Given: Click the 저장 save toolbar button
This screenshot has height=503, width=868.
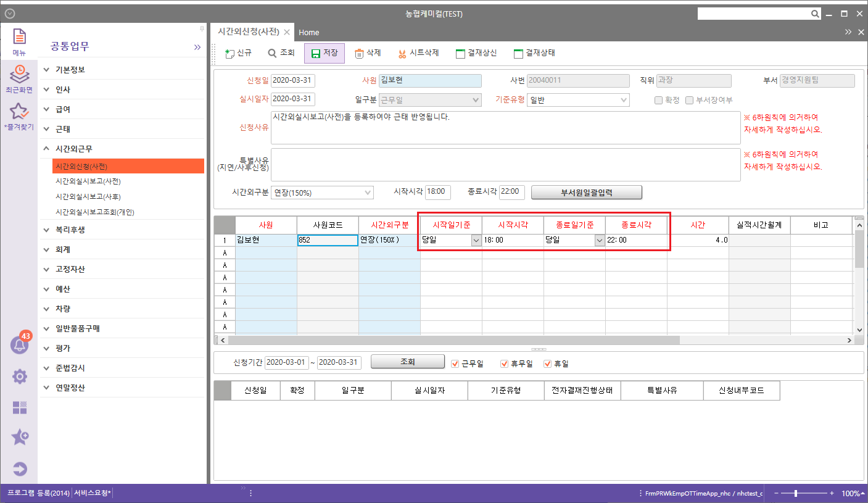Looking at the screenshot, I should click(324, 54).
